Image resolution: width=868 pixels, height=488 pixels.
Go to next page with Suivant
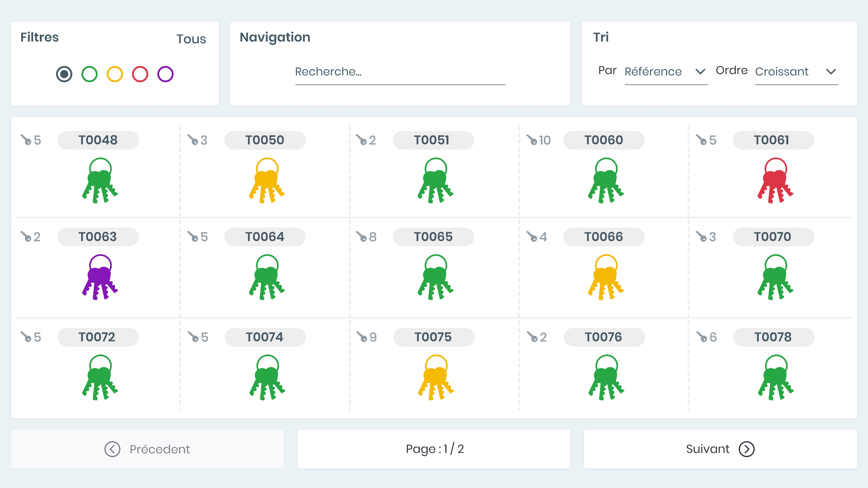click(720, 449)
